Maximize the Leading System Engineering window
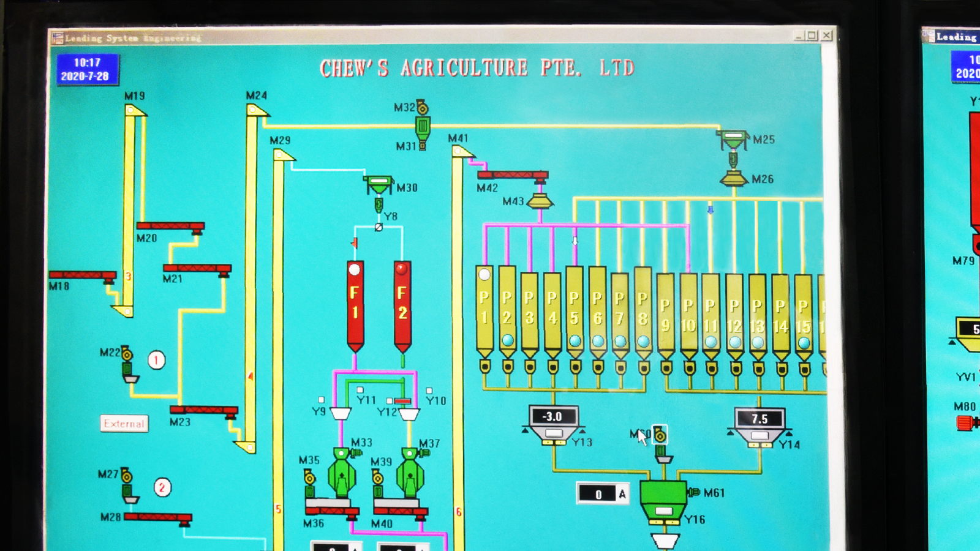The image size is (980, 551). point(812,36)
